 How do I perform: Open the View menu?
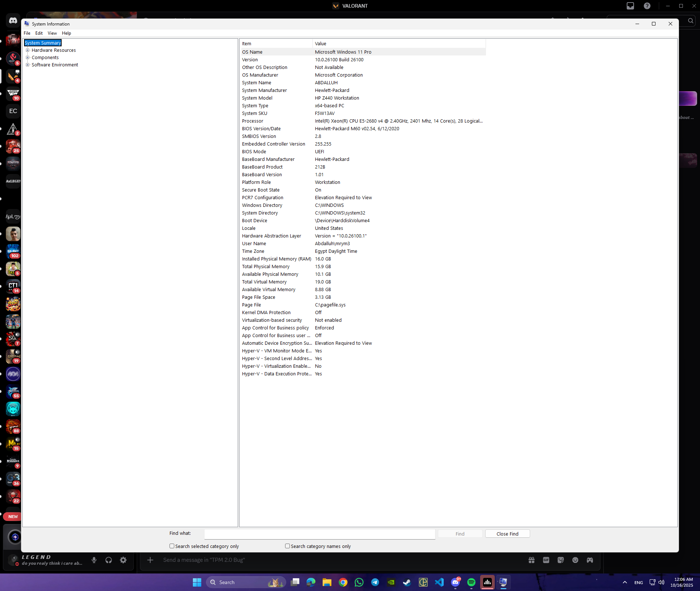tap(52, 33)
